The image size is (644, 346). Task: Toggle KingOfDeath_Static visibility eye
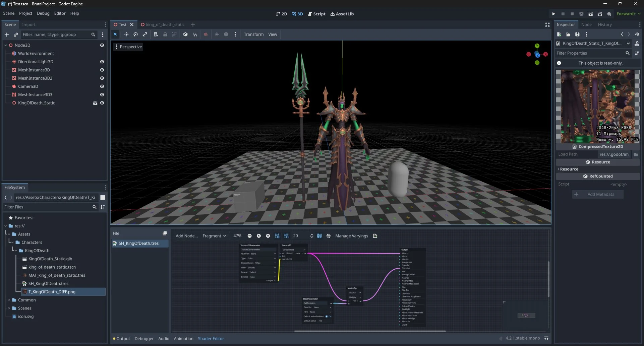pyautogui.click(x=102, y=103)
